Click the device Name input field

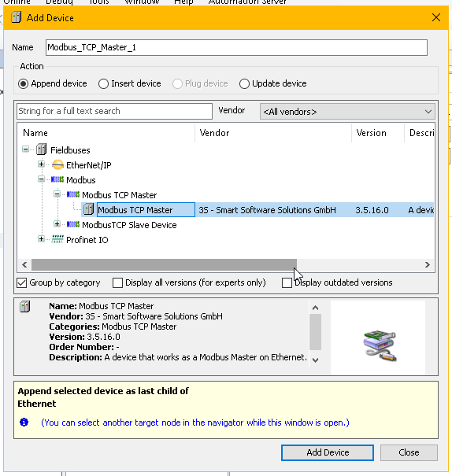236,47
